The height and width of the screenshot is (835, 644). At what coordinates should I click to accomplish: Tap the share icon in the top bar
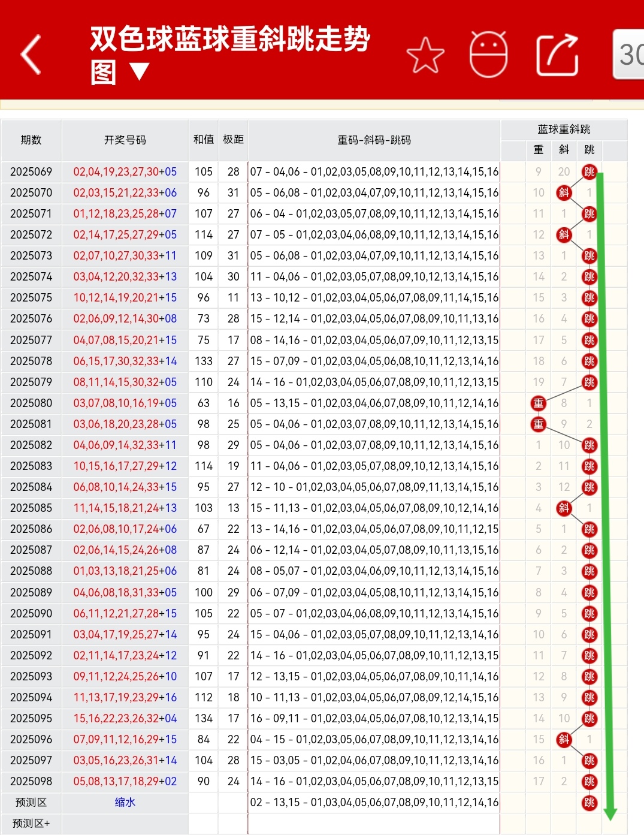[x=557, y=54]
